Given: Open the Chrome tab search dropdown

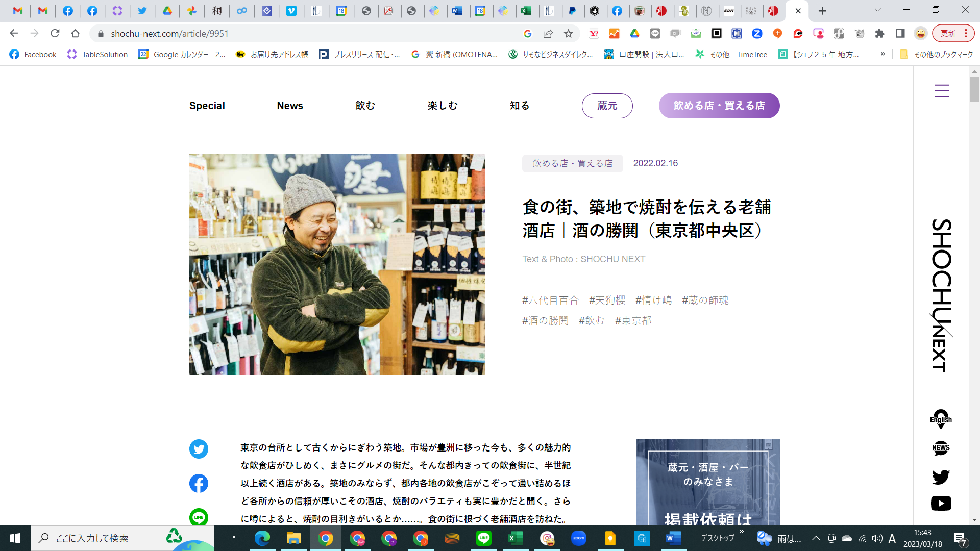Looking at the screenshot, I should point(877,10).
